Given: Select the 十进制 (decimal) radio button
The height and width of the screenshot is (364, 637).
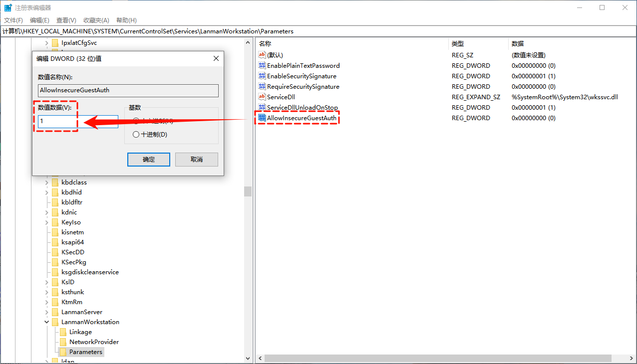Looking at the screenshot, I should [x=136, y=135].
